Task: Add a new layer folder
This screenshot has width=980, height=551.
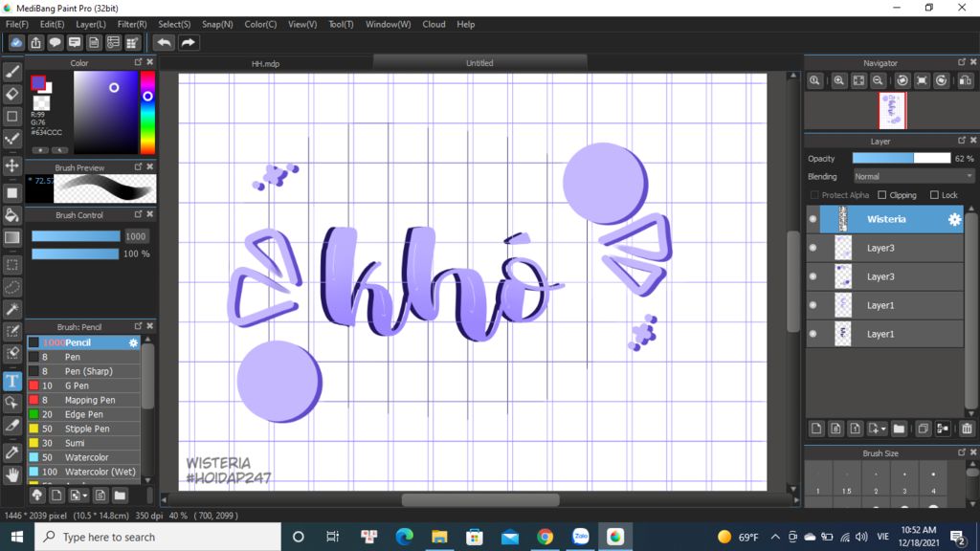Action: (899, 429)
